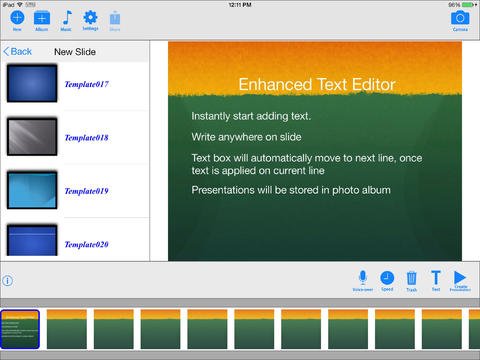Choose the Template018 gray thumbnail
Image resolution: width=480 pixels, height=360 pixels.
click(x=32, y=137)
